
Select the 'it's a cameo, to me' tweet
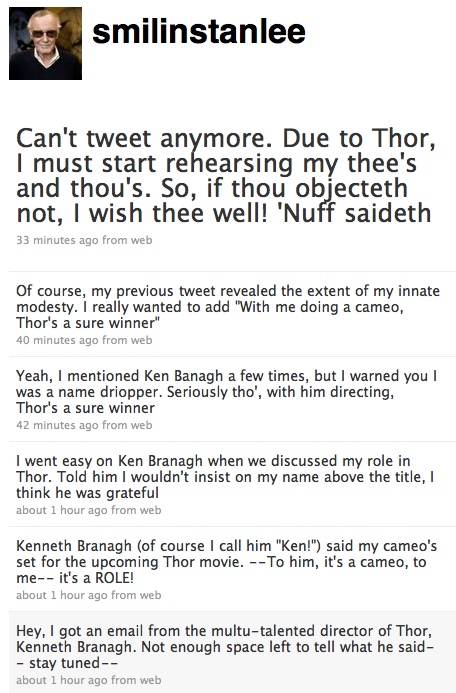227,562
